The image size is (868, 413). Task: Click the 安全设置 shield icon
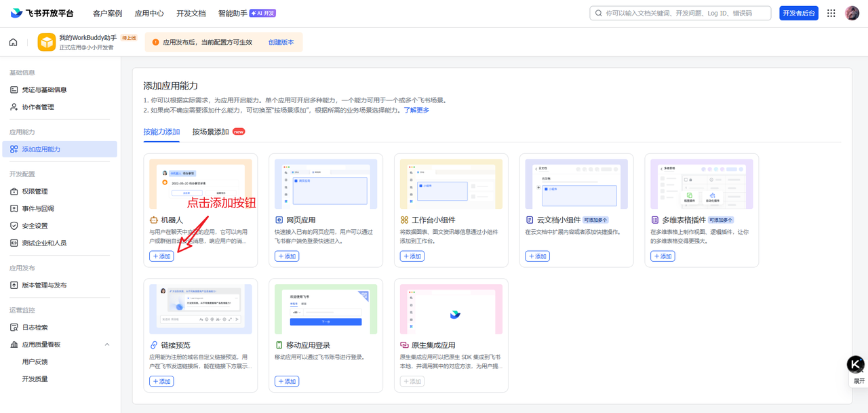pos(14,226)
